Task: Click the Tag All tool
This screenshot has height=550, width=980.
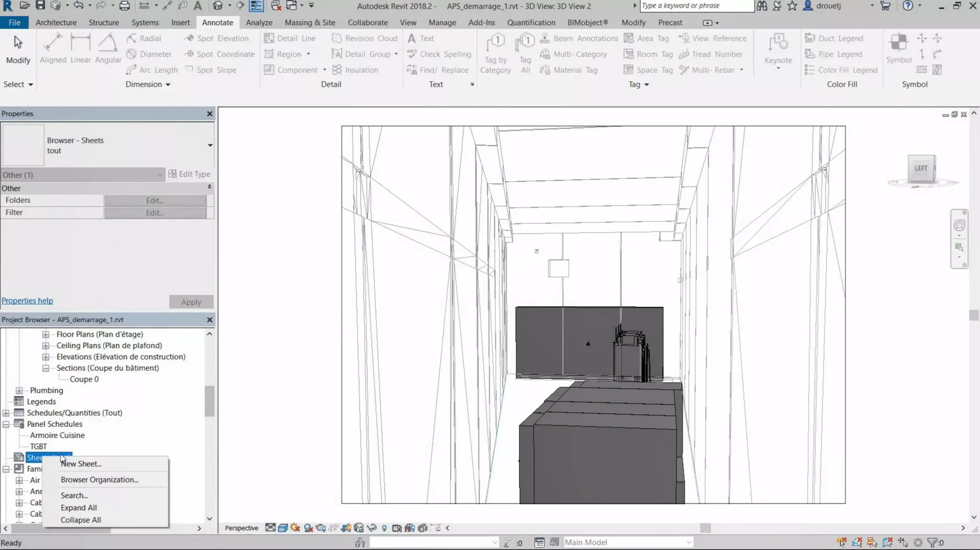Action: tap(525, 54)
